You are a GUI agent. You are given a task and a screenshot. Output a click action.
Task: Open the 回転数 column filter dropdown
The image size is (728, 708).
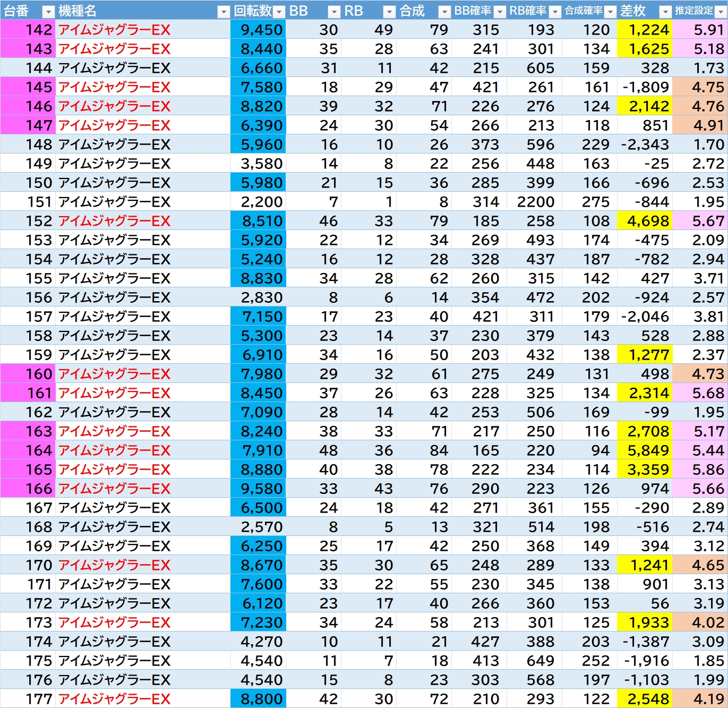[x=279, y=11]
